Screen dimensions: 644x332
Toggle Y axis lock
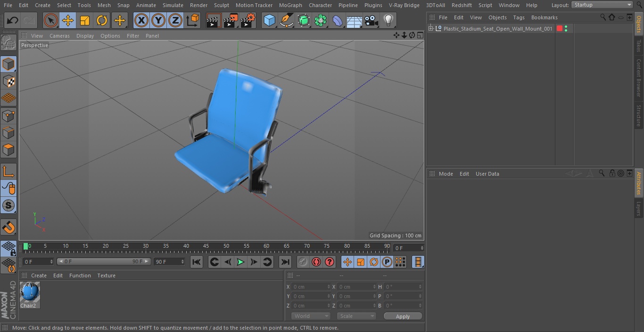click(158, 20)
